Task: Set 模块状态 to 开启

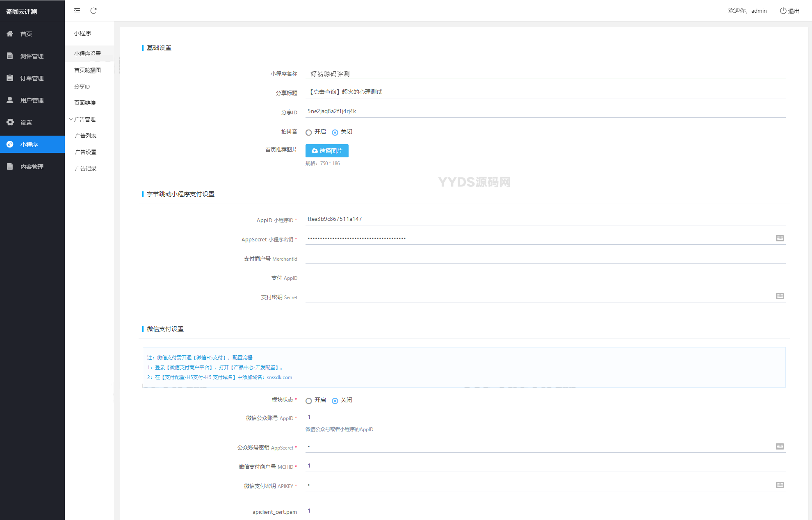Action: click(x=309, y=401)
